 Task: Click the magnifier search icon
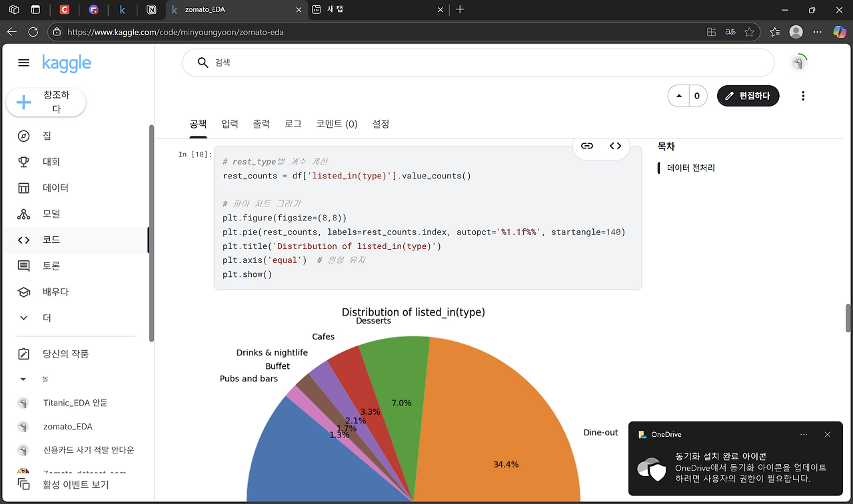coord(203,63)
